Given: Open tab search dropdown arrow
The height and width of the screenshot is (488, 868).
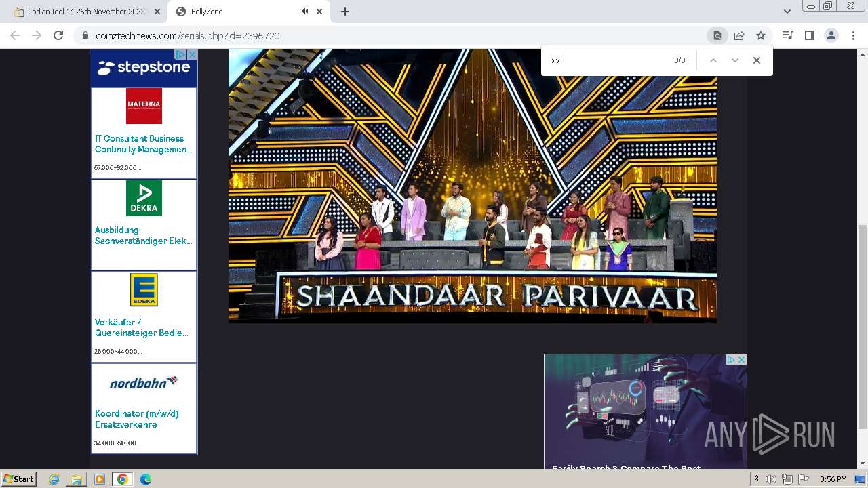Looking at the screenshot, I should pos(787,12).
